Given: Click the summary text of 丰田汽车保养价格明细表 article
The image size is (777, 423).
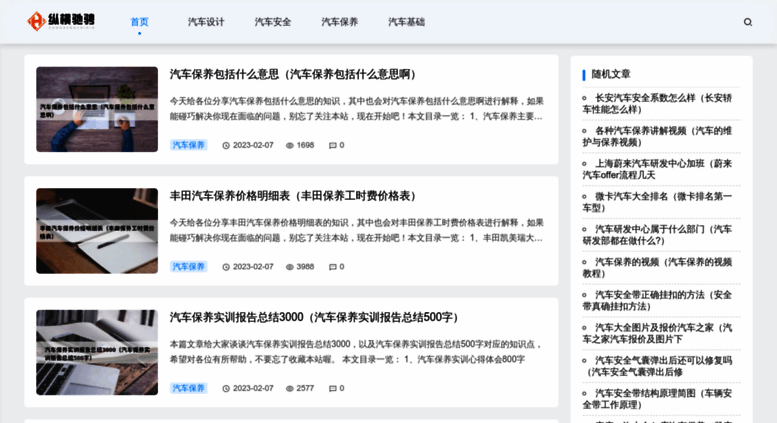Looking at the screenshot, I should tap(357, 230).
